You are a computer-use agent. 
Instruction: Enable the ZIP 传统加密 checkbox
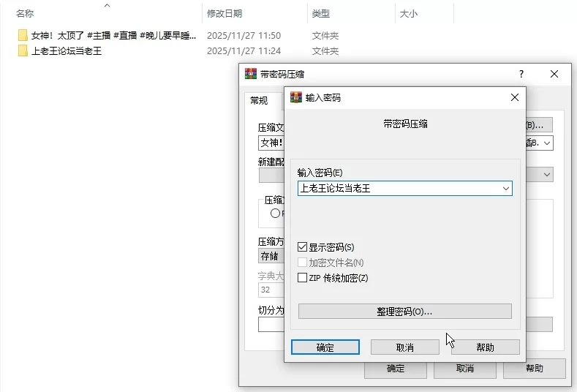click(x=303, y=277)
